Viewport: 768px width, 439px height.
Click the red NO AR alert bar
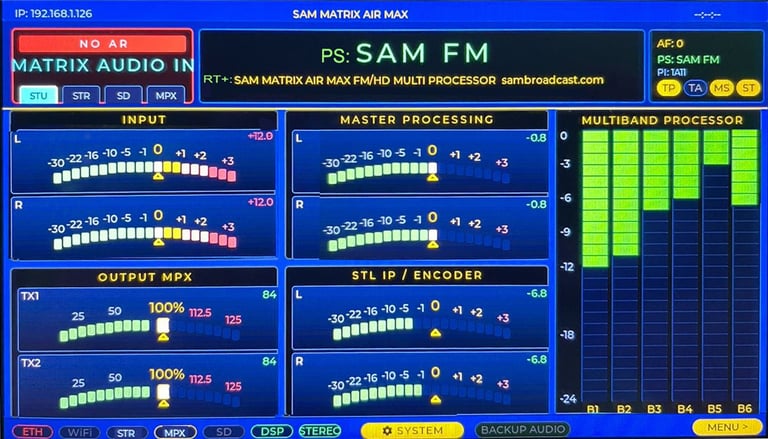(x=102, y=44)
